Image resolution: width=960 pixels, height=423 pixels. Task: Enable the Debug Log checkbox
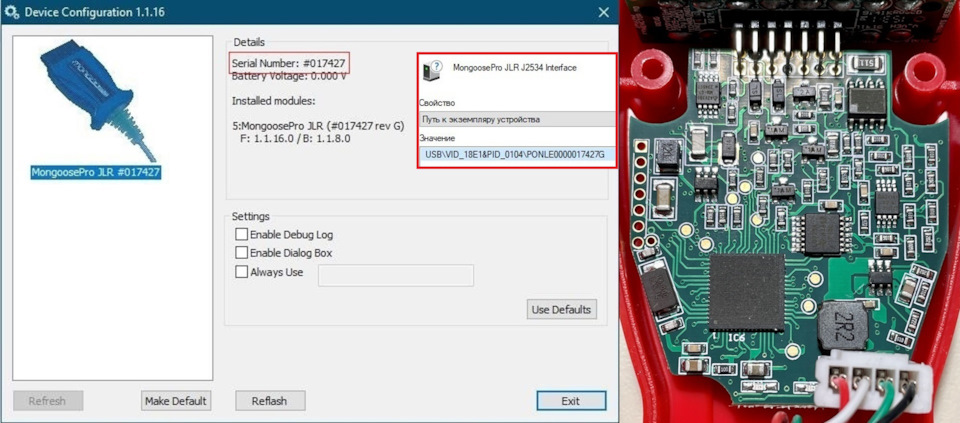pos(241,234)
